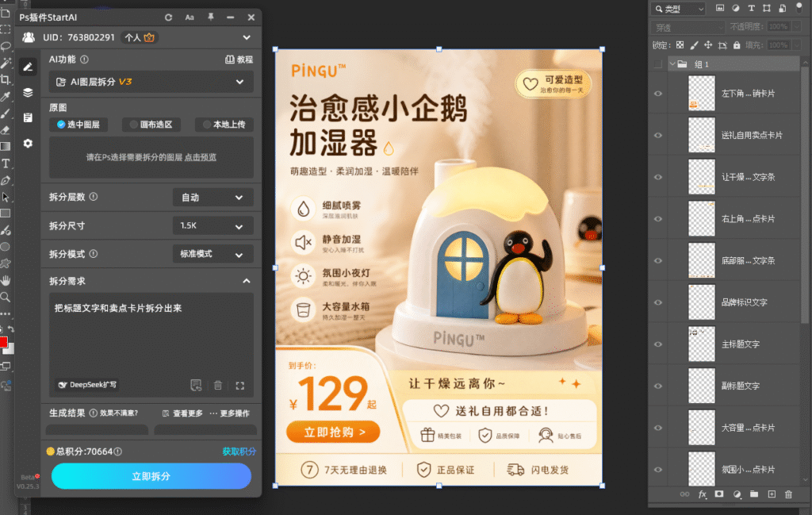Open 更多操作 in results section

point(230,413)
